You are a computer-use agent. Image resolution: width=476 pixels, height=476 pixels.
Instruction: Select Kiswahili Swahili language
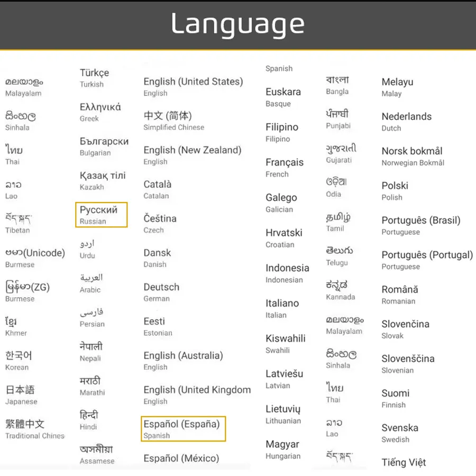(x=286, y=344)
